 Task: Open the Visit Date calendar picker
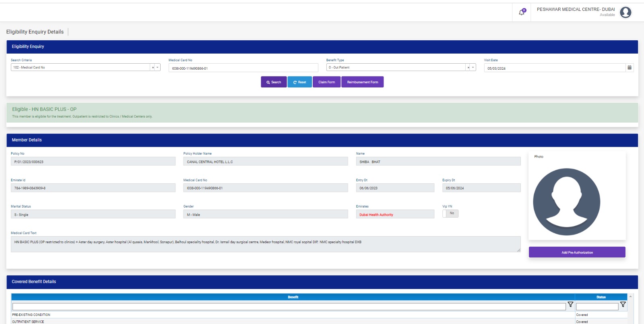tap(630, 68)
